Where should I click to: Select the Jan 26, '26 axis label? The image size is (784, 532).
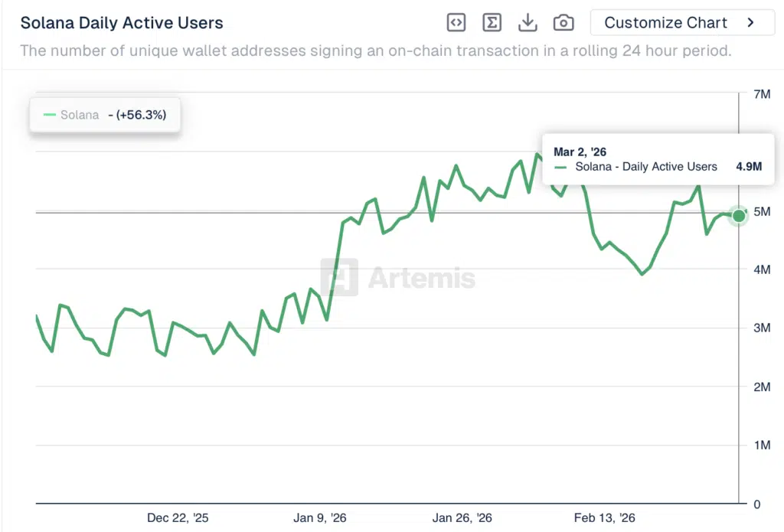click(462, 518)
